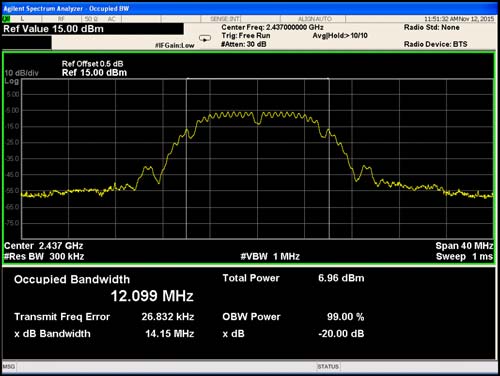Click the Sweep 1 ms label

click(x=464, y=256)
